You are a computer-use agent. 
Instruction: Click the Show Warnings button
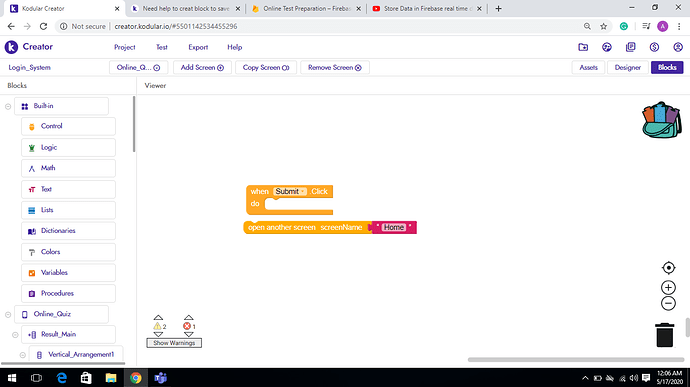(x=174, y=343)
